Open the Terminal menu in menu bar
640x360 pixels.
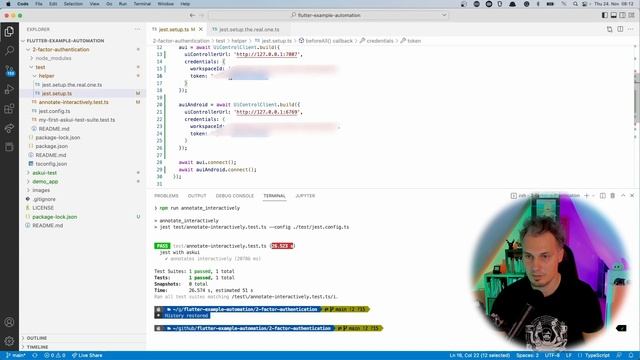(x=142, y=4)
